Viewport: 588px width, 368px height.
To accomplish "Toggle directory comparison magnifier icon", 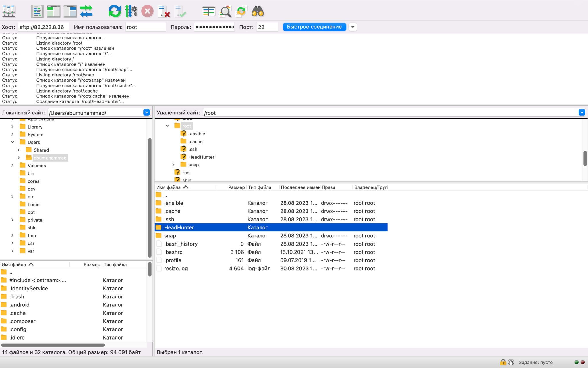I will point(225,11).
